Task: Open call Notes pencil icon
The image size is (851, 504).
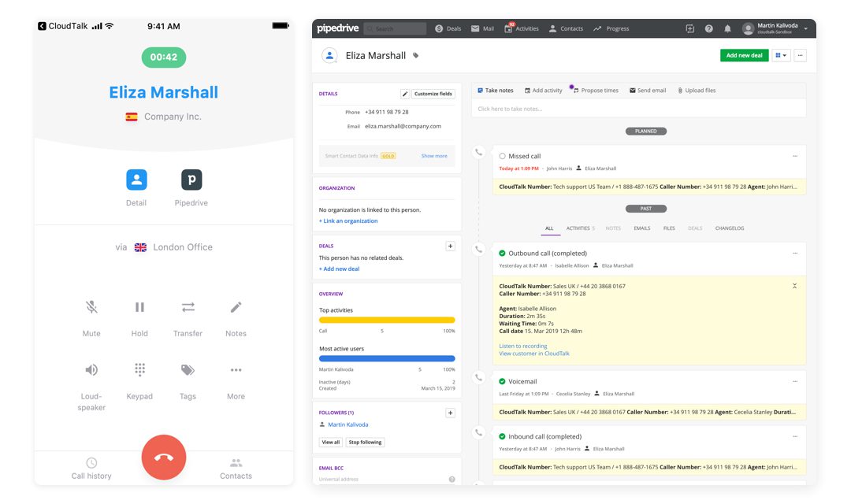Action: (236, 308)
